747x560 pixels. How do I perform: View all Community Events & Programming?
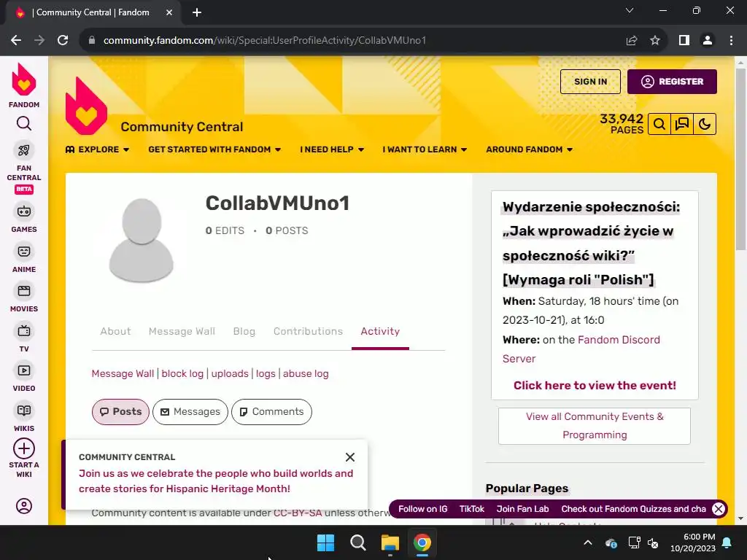(594, 426)
